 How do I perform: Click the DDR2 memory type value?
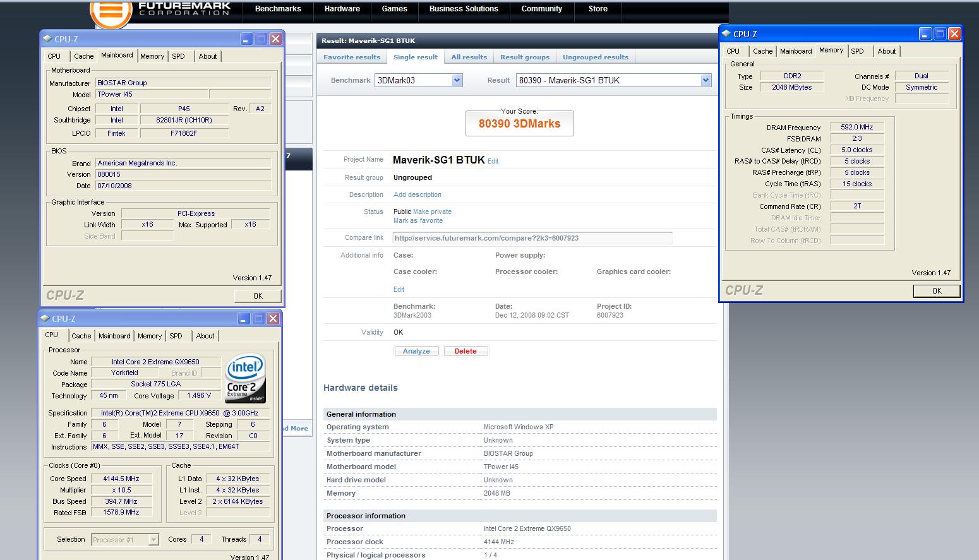tap(792, 76)
